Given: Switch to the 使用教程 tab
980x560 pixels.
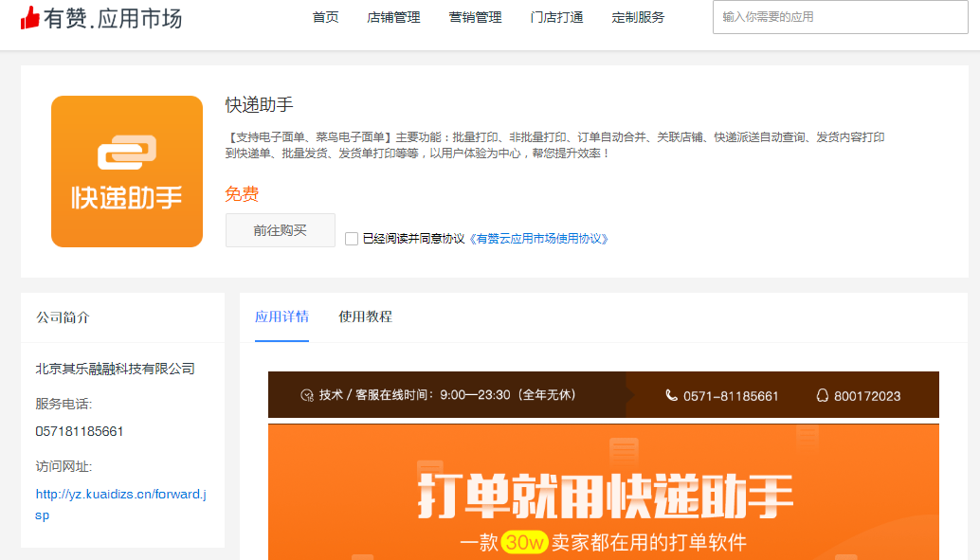Looking at the screenshot, I should (365, 316).
